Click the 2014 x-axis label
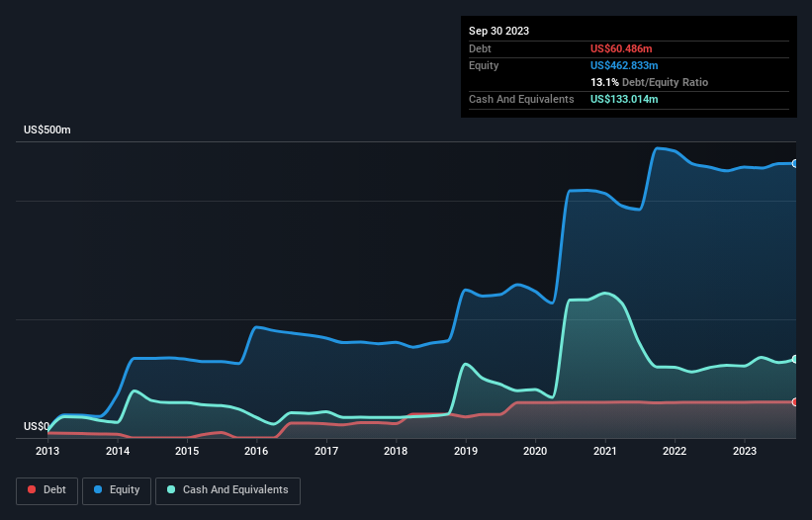 point(118,451)
